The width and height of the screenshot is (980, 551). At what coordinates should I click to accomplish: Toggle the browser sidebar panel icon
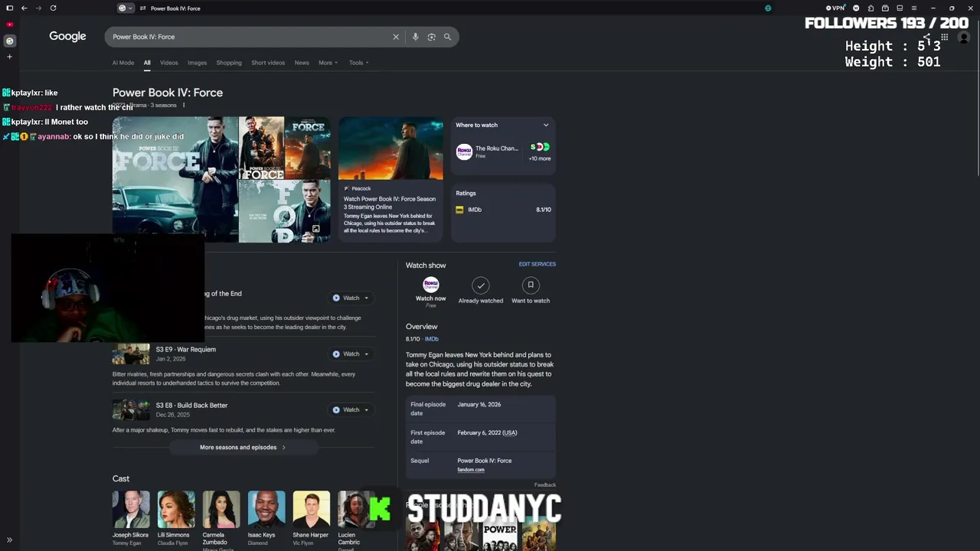[x=9, y=8]
